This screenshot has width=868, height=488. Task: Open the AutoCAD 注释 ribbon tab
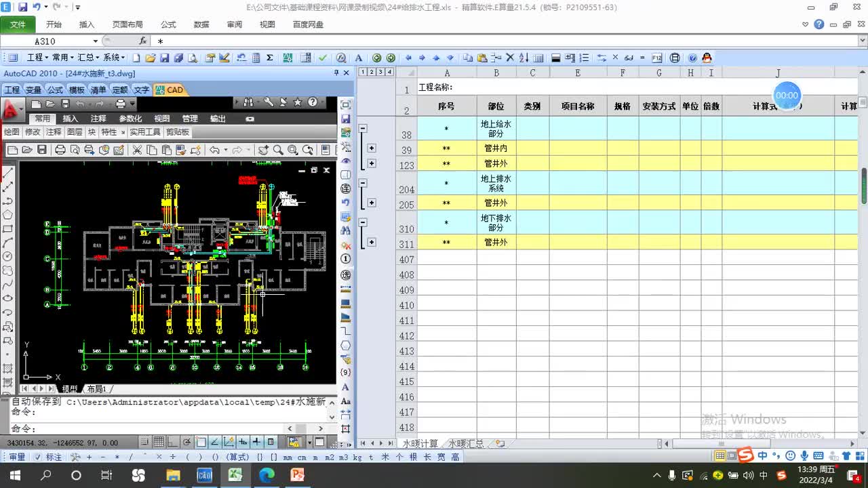[98, 119]
